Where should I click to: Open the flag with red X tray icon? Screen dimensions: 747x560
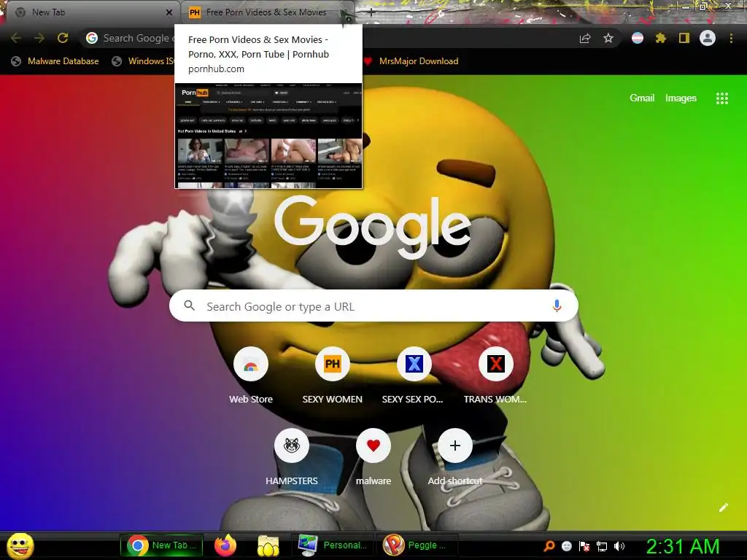point(584,546)
